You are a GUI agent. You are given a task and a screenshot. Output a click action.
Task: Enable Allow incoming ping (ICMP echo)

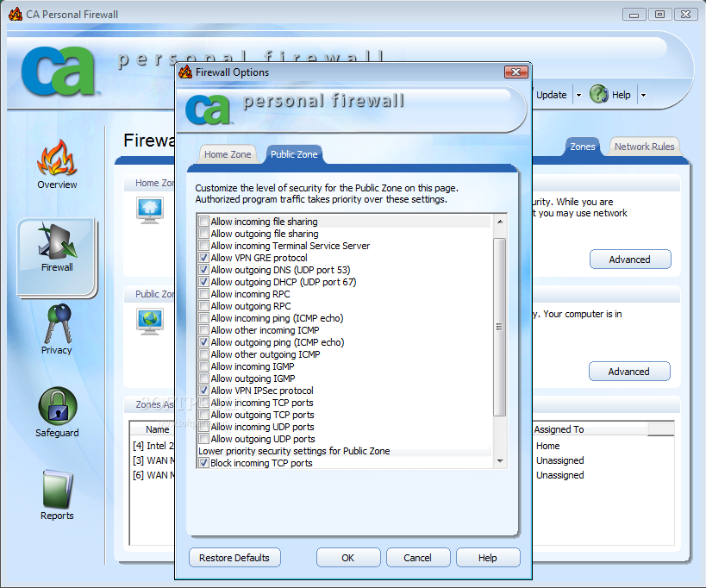[x=204, y=318]
